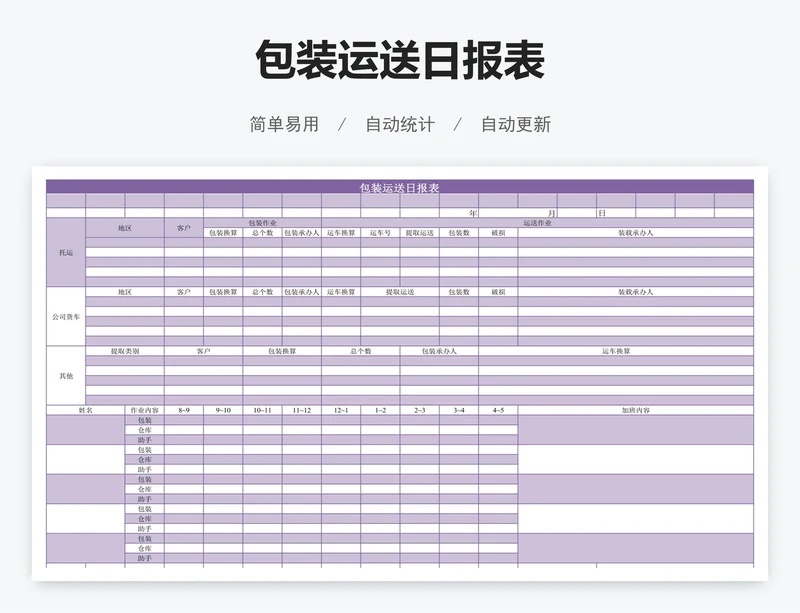800x613 pixels.
Task: Select the 姓名 header cell
Action: tap(86, 410)
